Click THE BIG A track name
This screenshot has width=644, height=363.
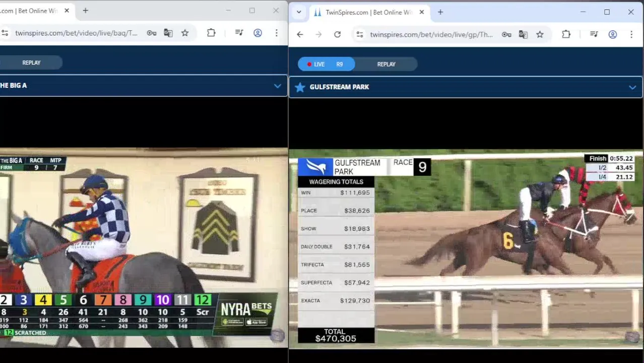pyautogui.click(x=13, y=86)
